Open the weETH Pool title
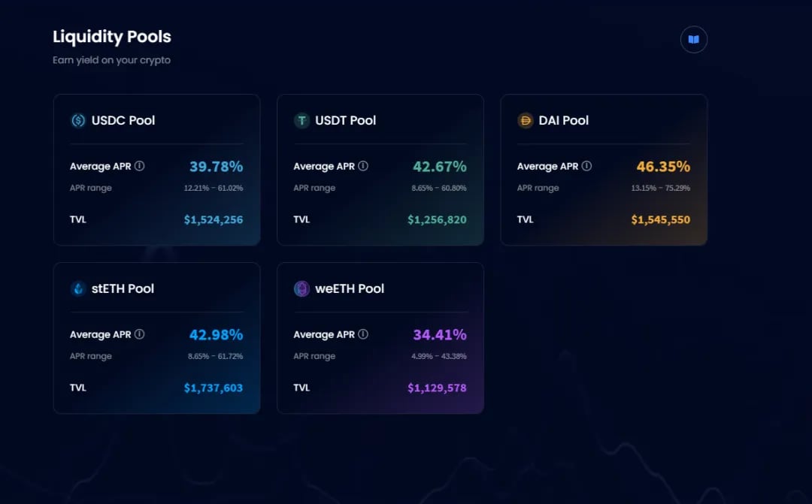Viewport: 812px width, 504px height. (x=350, y=288)
